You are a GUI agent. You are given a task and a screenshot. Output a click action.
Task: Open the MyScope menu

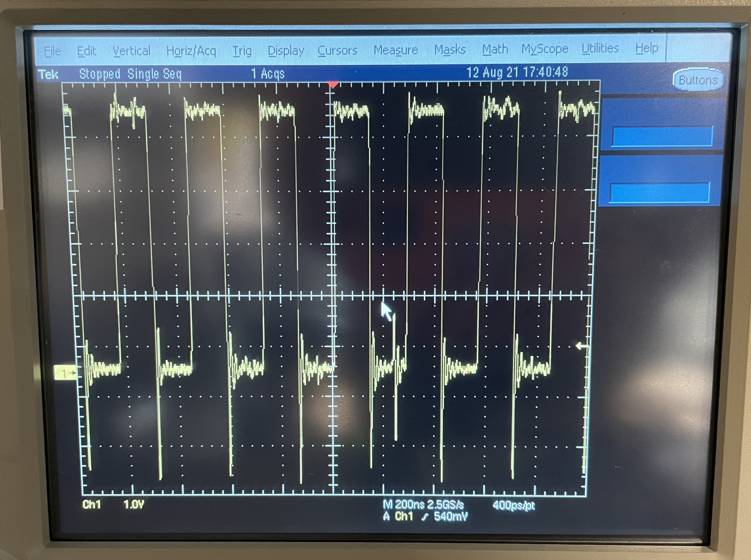(545, 49)
